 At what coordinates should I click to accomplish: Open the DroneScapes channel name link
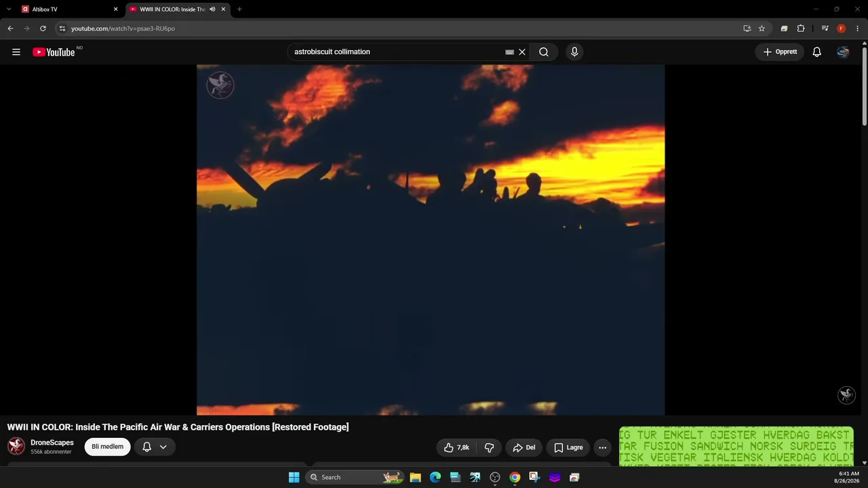(52, 443)
